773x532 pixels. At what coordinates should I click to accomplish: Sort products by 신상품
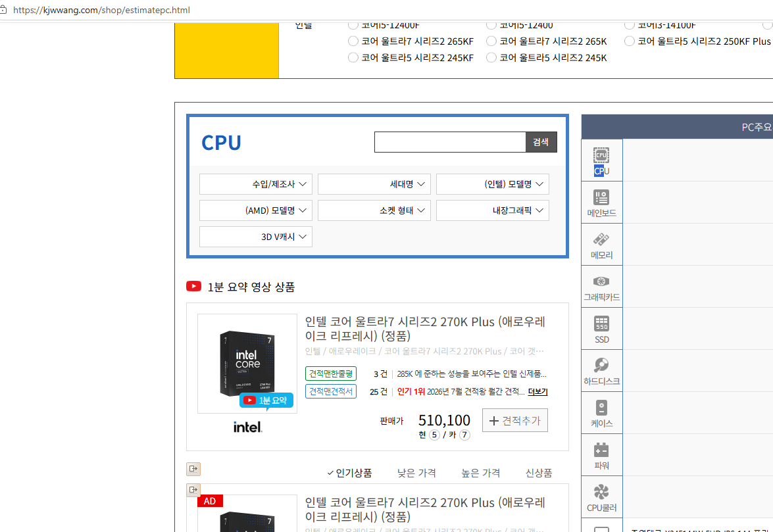click(539, 473)
